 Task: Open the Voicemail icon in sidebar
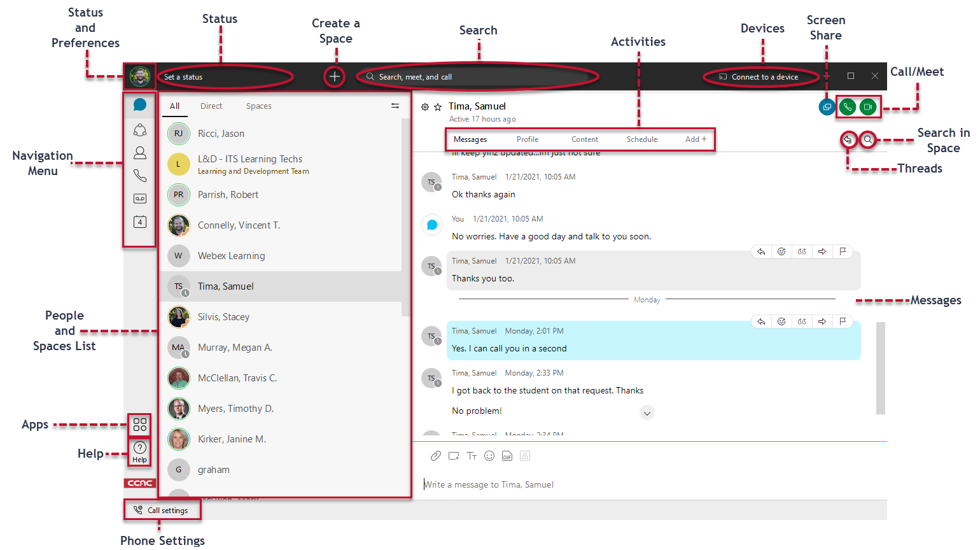click(x=139, y=199)
